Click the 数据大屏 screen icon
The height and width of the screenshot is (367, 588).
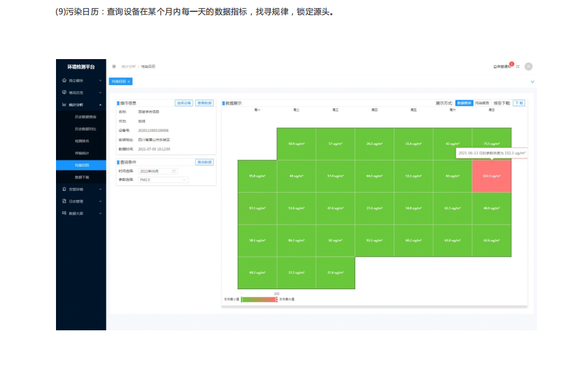(64, 213)
